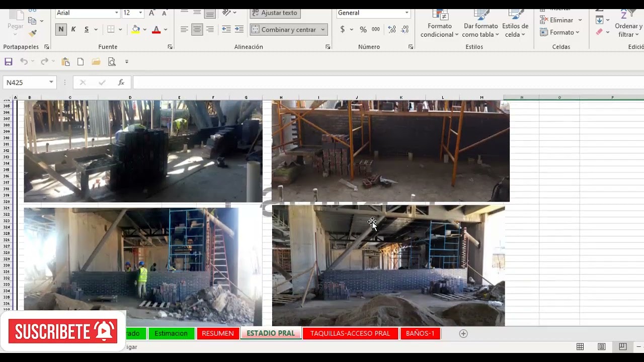644x362 pixels.
Task: Toggle Ajustar texto wrap text
Action: pyautogui.click(x=275, y=13)
